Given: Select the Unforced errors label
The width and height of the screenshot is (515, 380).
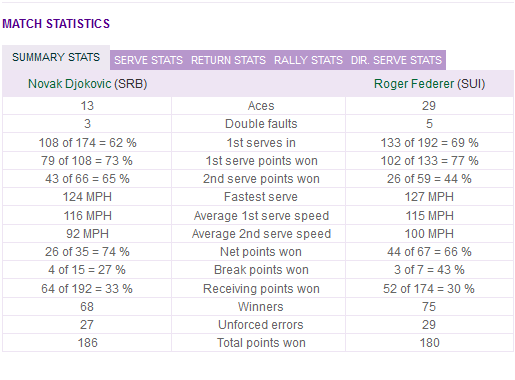Looking at the screenshot, I should pos(261,325).
